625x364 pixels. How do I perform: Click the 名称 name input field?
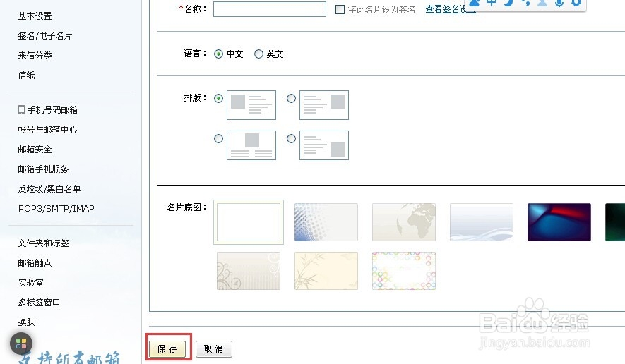pyautogui.click(x=270, y=9)
